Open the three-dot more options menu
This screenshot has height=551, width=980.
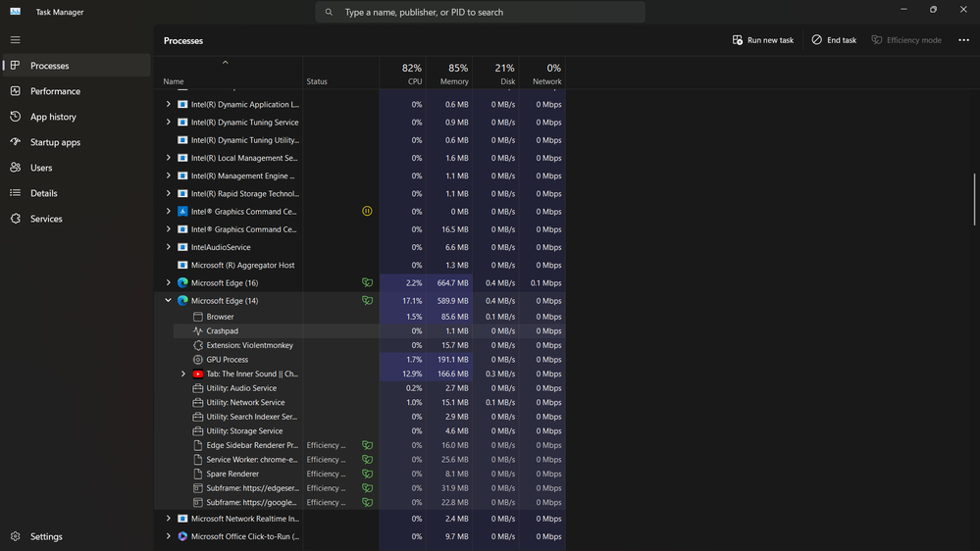pos(963,40)
